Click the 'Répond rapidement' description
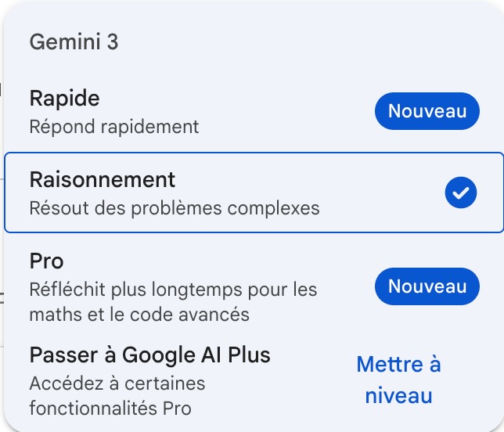 [x=114, y=126]
